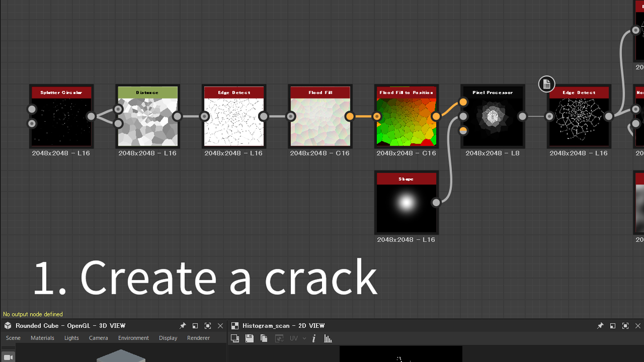Show image info in 2D view toolbar

pyautogui.click(x=314, y=338)
